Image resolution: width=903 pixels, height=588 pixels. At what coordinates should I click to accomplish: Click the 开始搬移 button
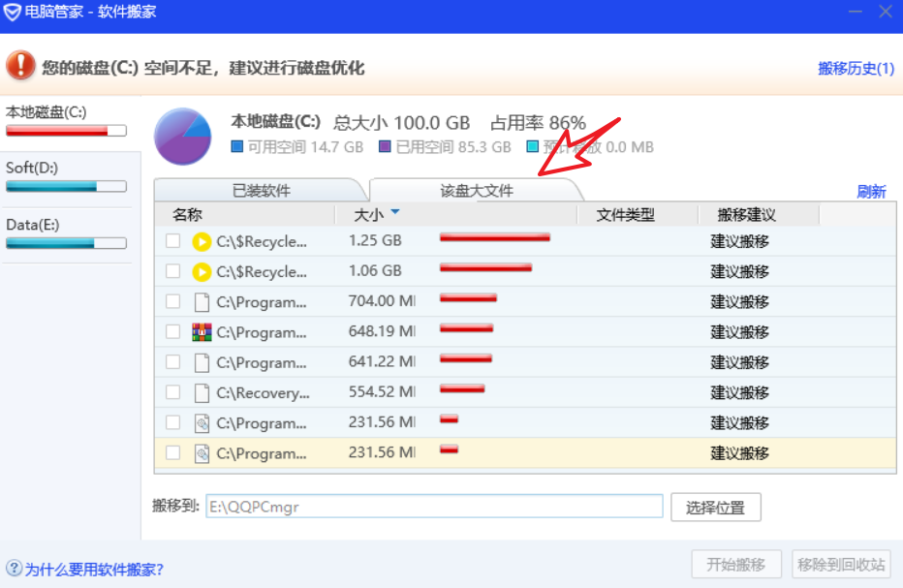[x=736, y=565]
